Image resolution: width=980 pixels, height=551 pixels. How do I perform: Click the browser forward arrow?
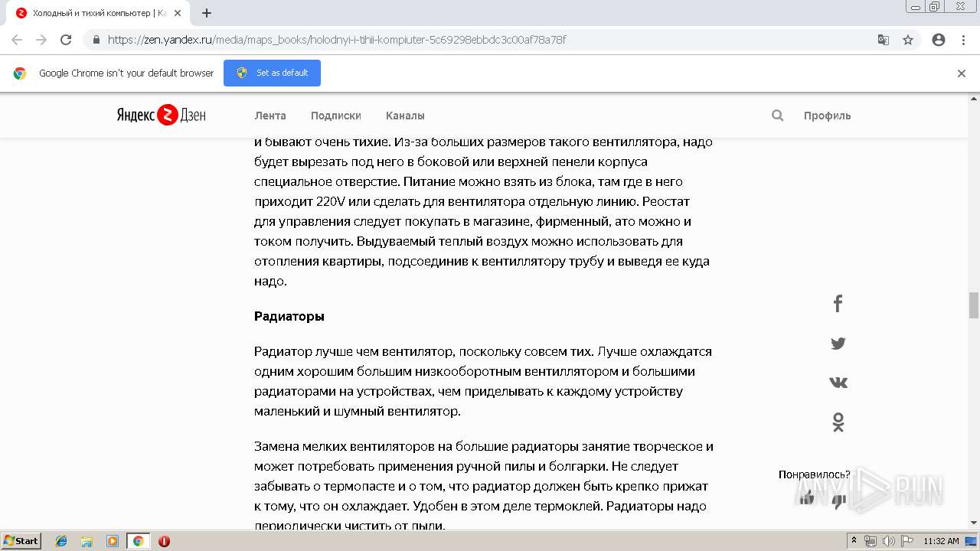41,40
